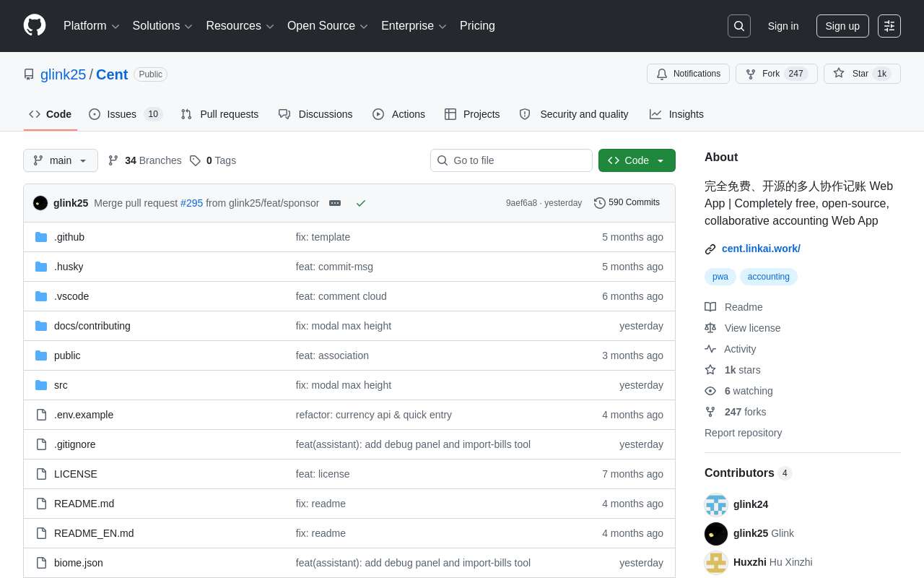Open pull request #295 link
The width and height of the screenshot is (924, 578).
click(191, 203)
